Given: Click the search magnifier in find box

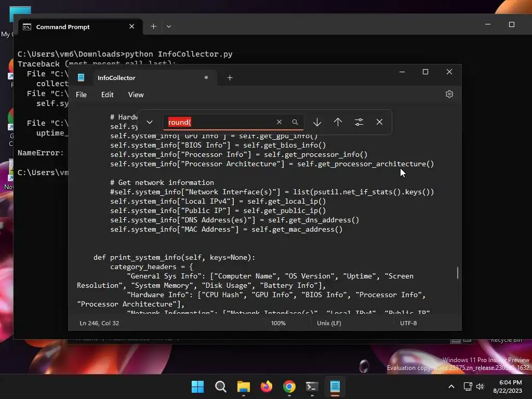Looking at the screenshot, I should tap(295, 122).
